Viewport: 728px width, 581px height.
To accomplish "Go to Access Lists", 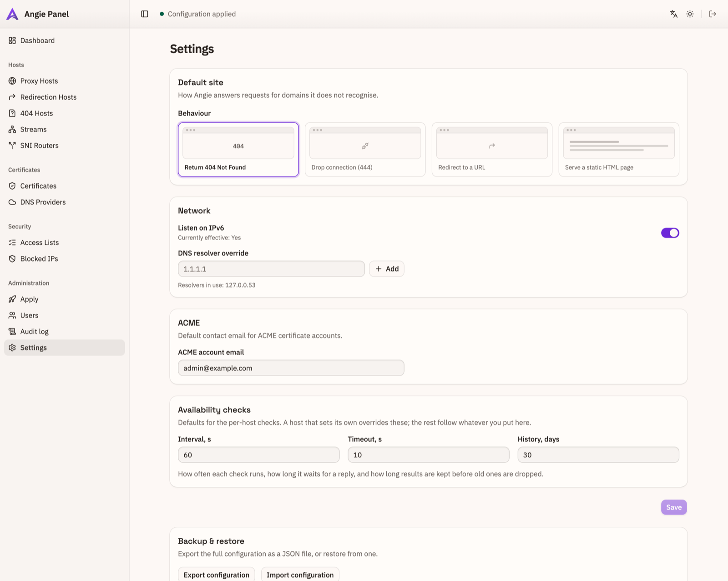I will click(x=65, y=243).
